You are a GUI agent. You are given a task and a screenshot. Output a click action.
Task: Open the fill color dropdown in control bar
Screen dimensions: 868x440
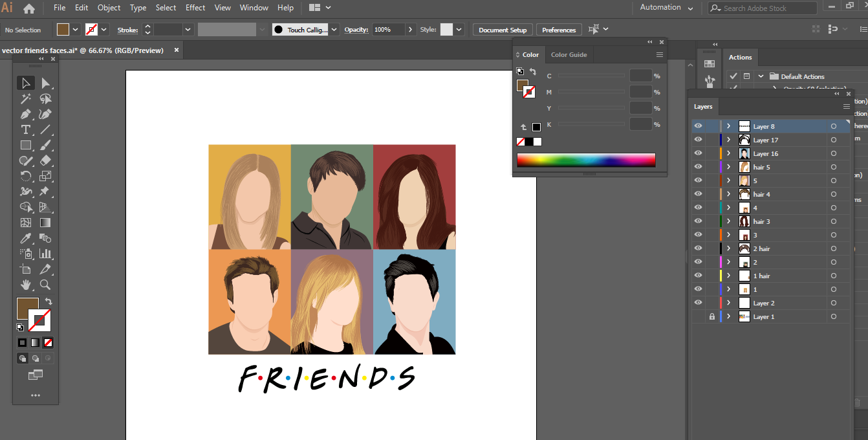(x=76, y=30)
